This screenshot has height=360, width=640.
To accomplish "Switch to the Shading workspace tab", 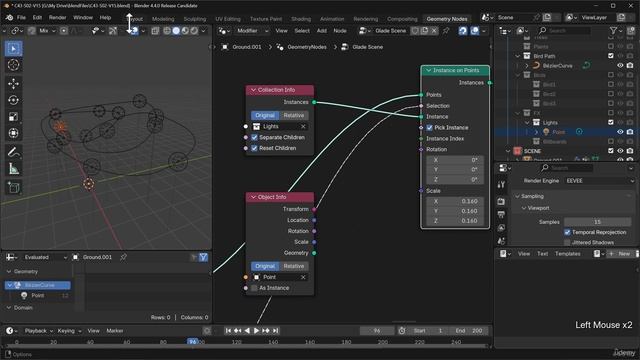I will [301, 19].
